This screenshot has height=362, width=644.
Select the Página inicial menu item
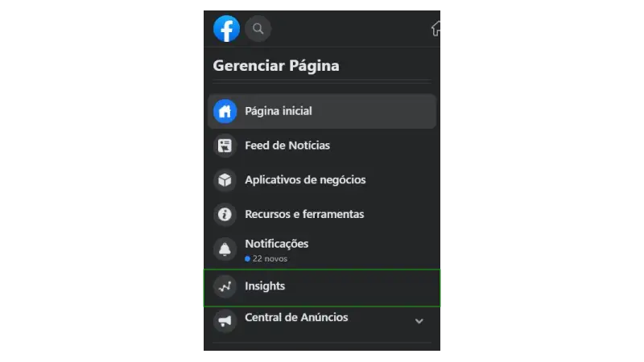coord(322,111)
